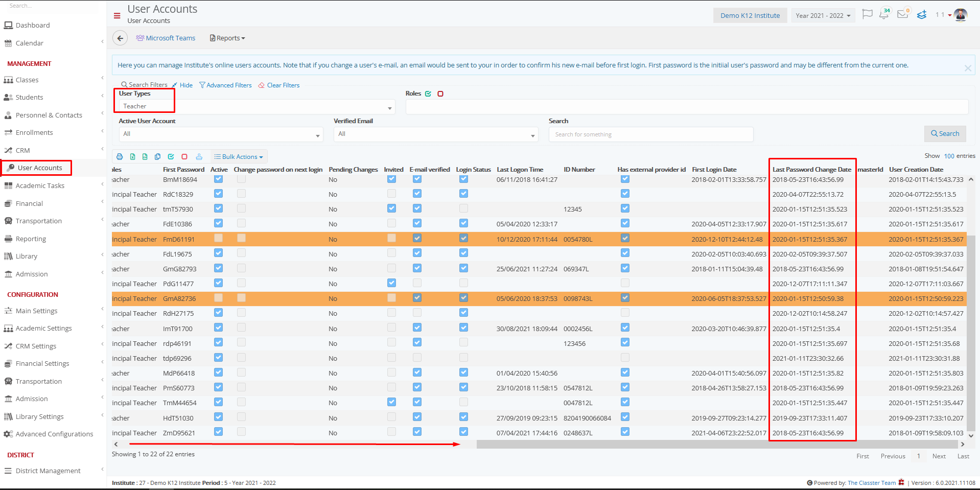Open the Year 2021 - 2022 selector
This screenshot has height=490, width=980.
tap(822, 15)
